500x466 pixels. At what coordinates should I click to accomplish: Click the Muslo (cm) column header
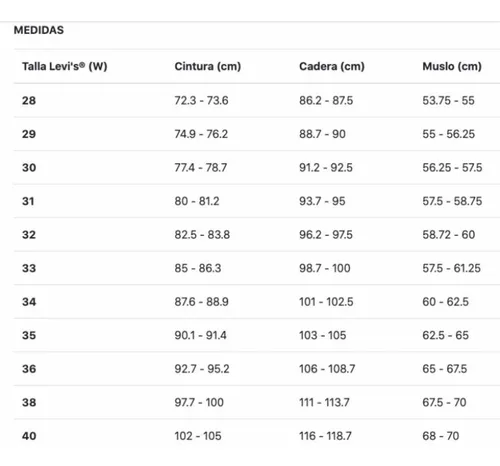point(452,66)
